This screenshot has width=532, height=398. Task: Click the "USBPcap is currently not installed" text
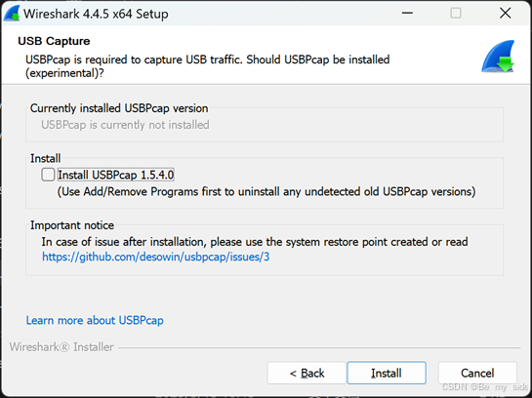coord(125,125)
